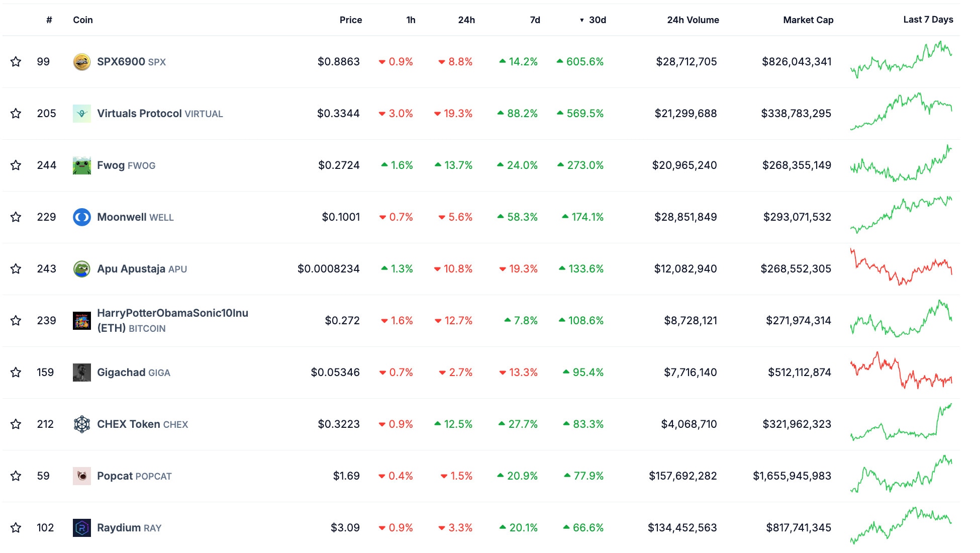The height and width of the screenshot is (553, 980).
Task: Open CHEX Token CHEX coin name
Action: tap(143, 424)
